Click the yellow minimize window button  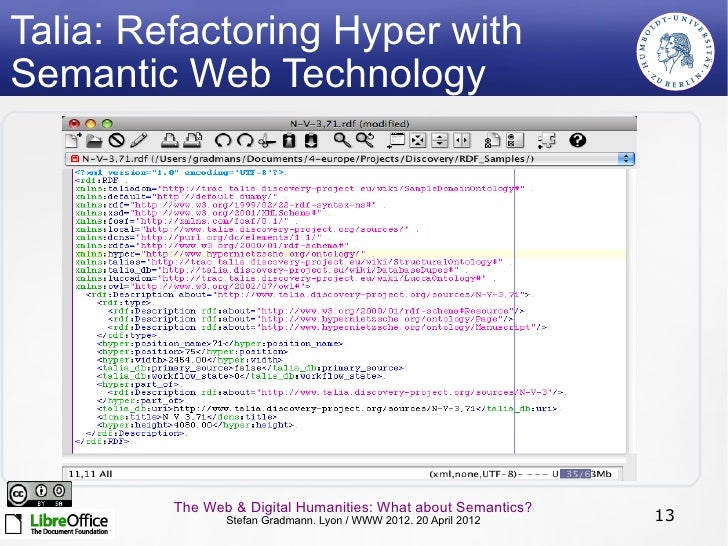click(91, 124)
